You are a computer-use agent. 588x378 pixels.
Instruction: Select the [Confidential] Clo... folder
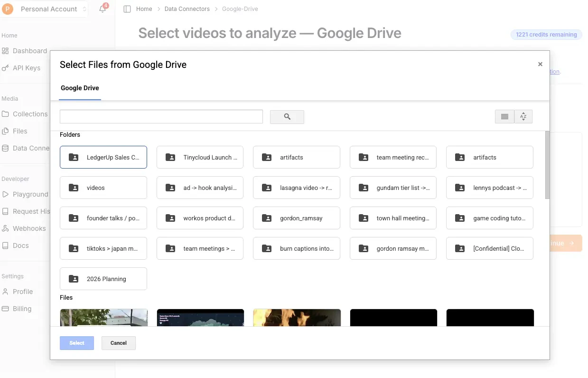pos(490,248)
